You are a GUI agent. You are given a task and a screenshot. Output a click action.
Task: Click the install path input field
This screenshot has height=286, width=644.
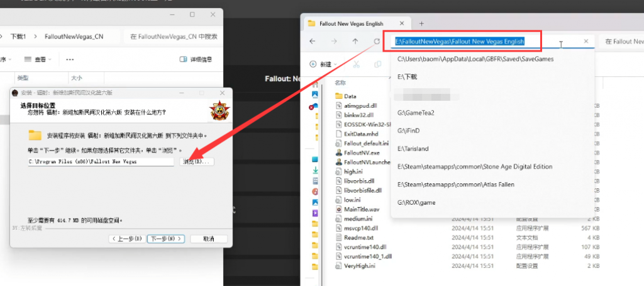tap(101, 162)
